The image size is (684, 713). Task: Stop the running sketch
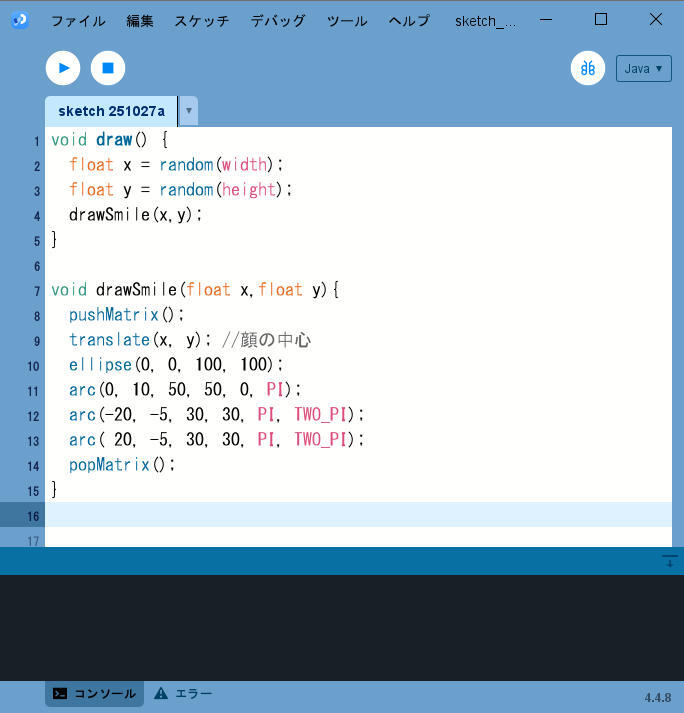tap(108, 68)
